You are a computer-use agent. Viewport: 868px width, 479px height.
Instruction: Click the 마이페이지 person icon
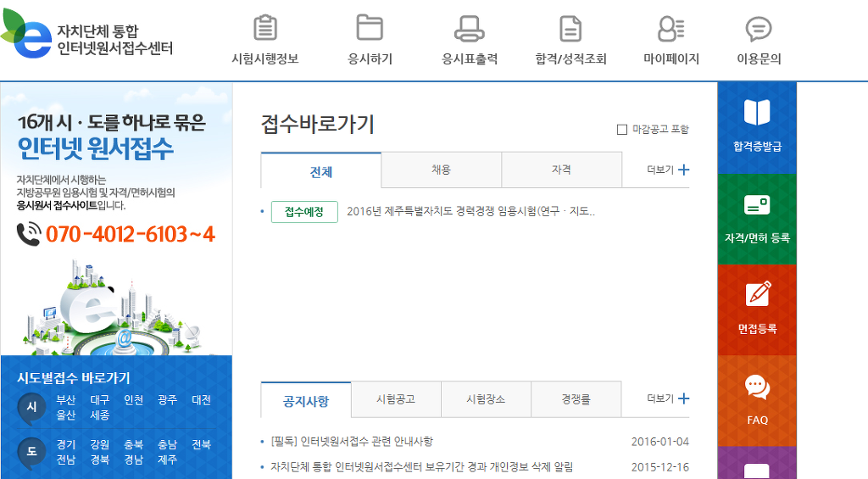[x=670, y=29]
